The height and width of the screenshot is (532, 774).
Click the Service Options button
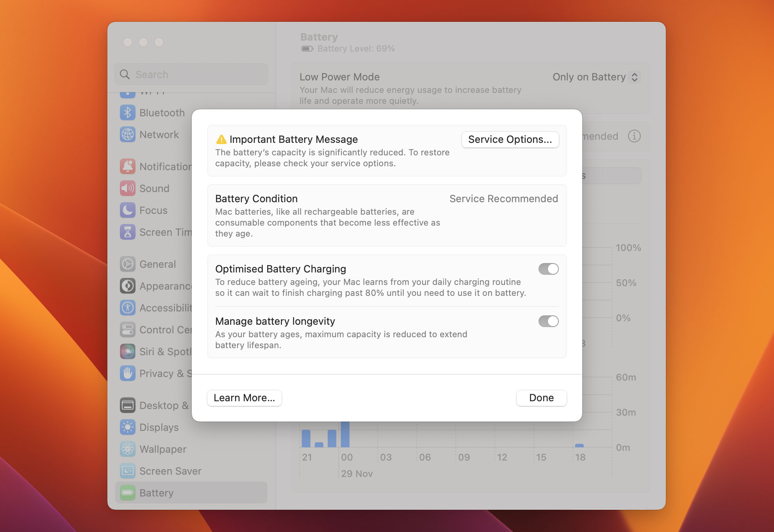tap(510, 140)
